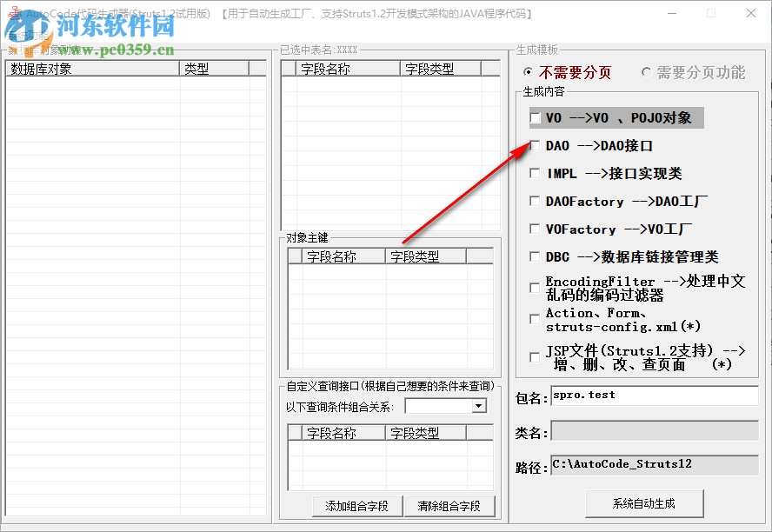Check the Action、Form、struts-config.xml option

[535, 318]
